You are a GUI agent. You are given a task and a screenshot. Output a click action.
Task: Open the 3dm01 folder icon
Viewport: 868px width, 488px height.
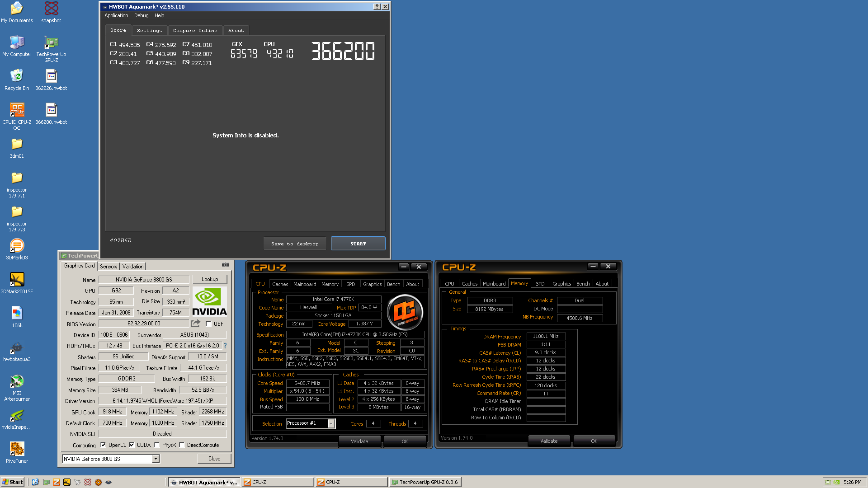(17, 144)
